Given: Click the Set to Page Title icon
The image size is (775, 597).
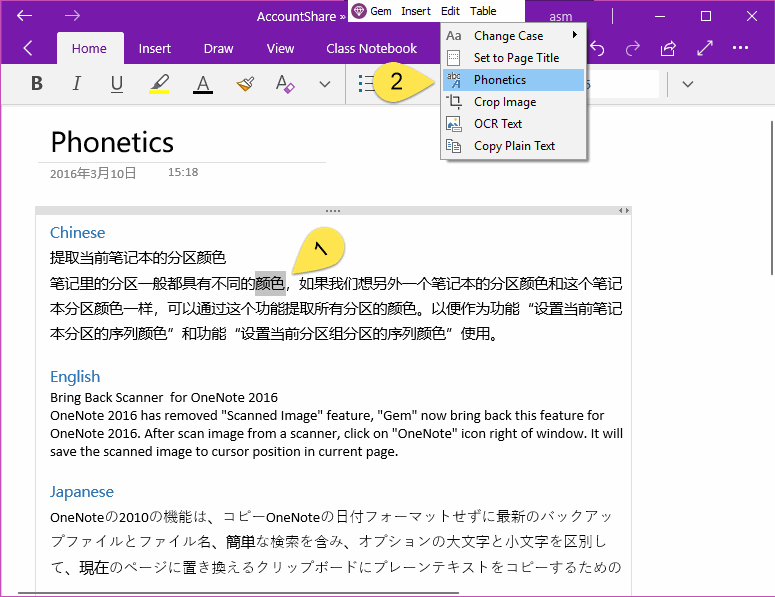Looking at the screenshot, I should pyautogui.click(x=453, y=58).
